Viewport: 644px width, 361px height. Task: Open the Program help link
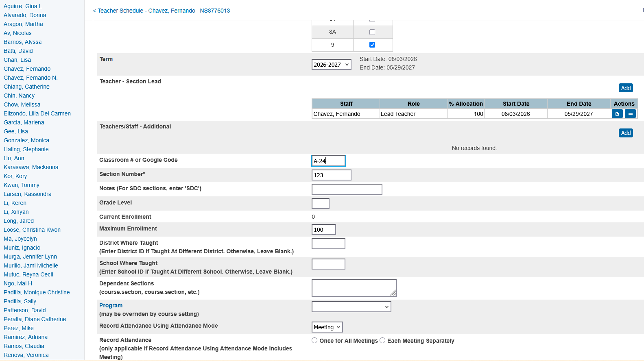click(111, 305)
